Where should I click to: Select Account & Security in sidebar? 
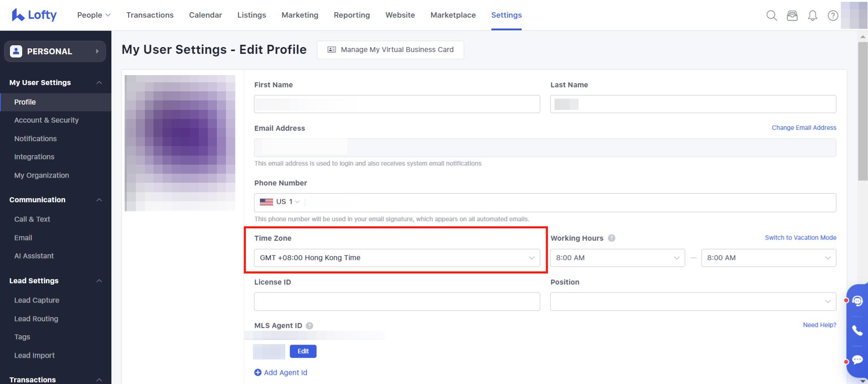click(x=46, y=120)
